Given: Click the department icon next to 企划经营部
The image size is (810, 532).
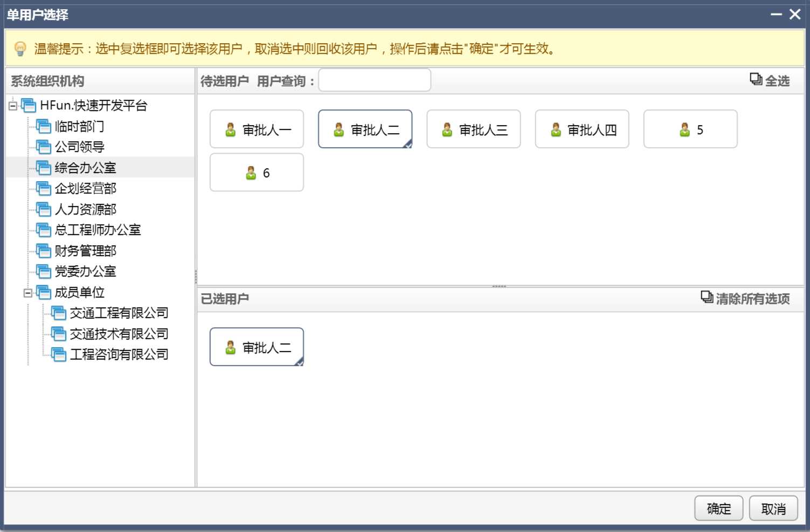Looking at the screenshot, I should tap(43, 188).
